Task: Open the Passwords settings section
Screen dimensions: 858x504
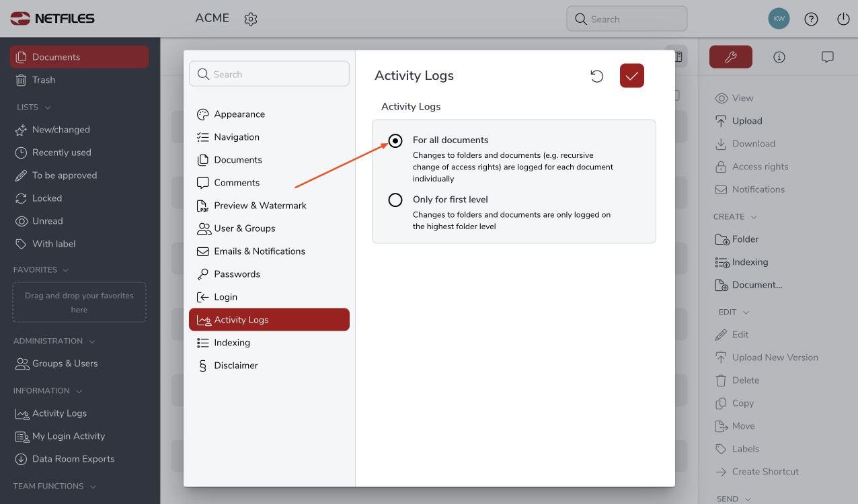Action: (x=269, y=274)
